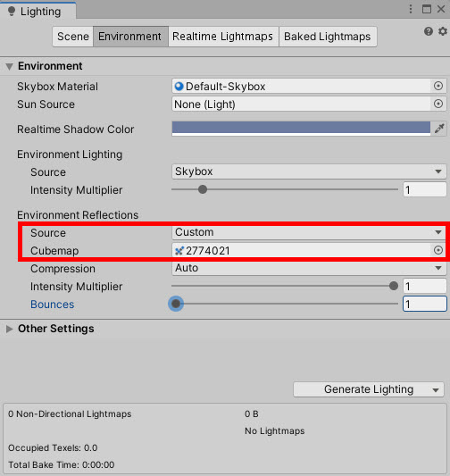Screen dimensions: 450x476
Task: Click the Environment Reflections heading
Action: pos(78,215)
